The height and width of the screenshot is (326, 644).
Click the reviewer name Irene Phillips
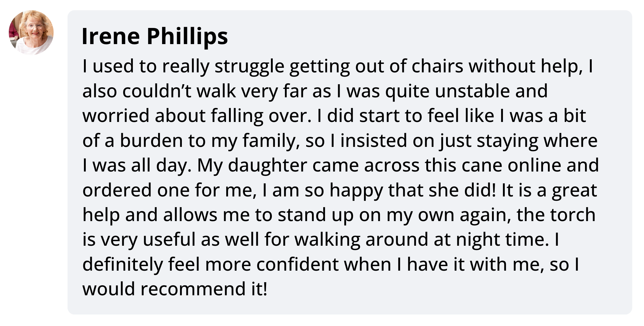155,36
